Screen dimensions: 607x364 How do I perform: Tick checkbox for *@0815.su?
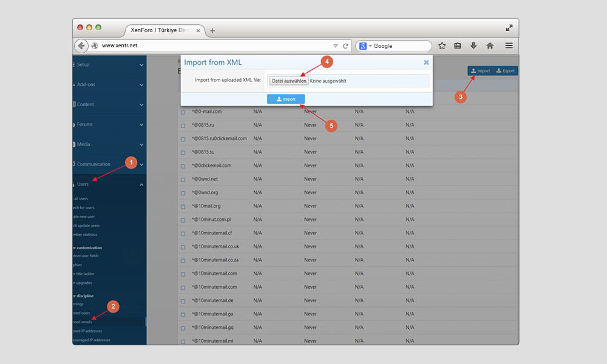(x=183, y=153)
